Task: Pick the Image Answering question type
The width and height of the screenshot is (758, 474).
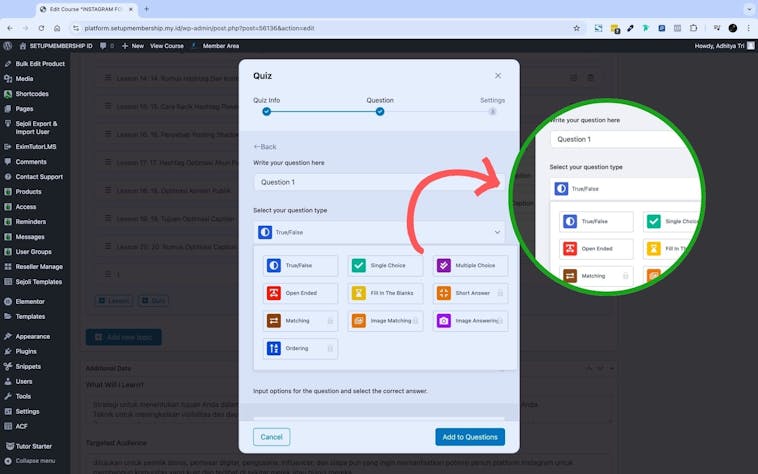Action: click(x=470, y=321)
